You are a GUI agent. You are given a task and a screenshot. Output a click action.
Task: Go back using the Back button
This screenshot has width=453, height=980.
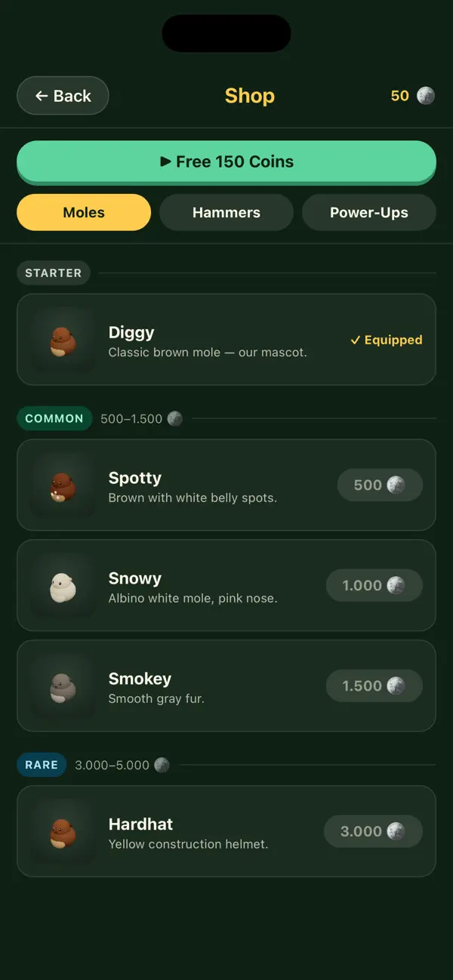pyautogui.click(x=63, y=96)
